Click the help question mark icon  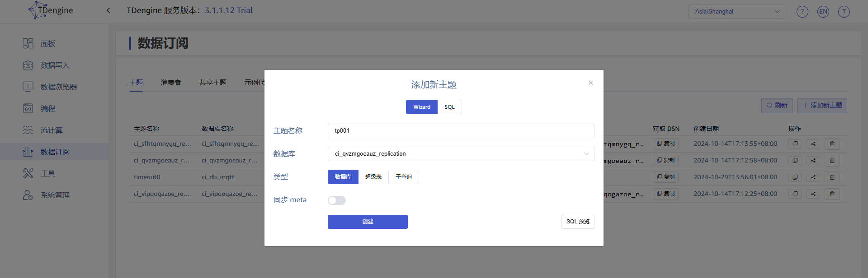(x=802, y=12)
